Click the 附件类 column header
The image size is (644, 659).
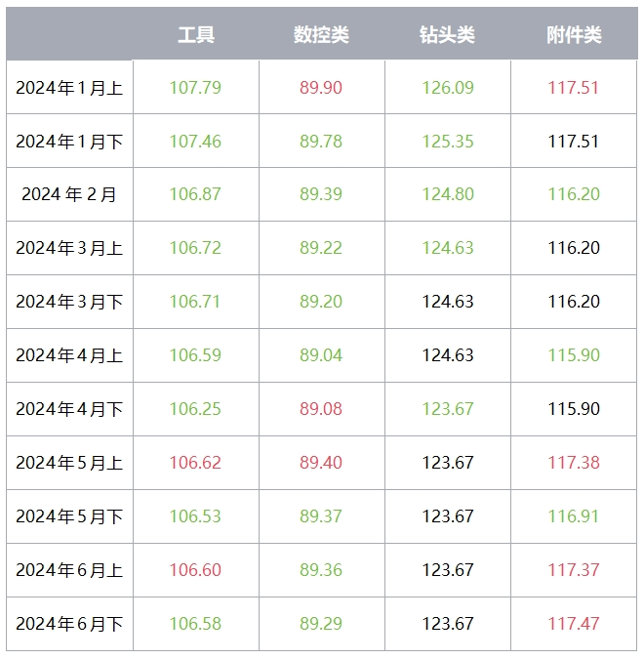pyautogui.click(x=574, y=35)
